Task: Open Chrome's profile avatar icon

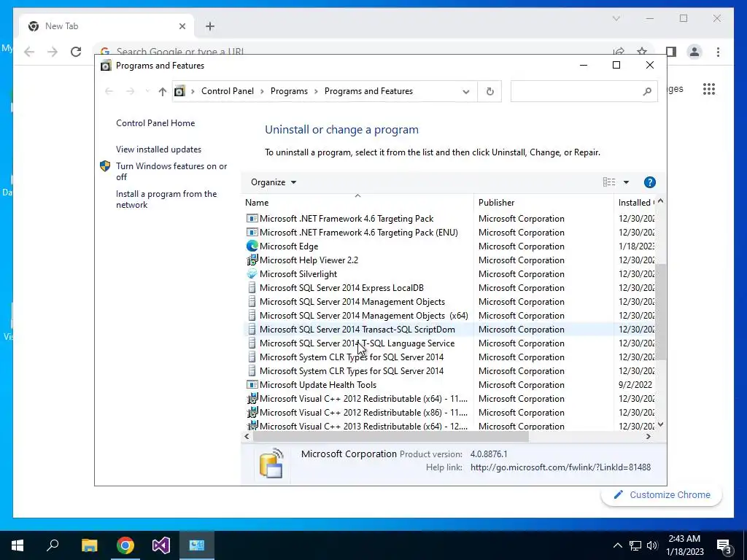Action: pos(694,52)
